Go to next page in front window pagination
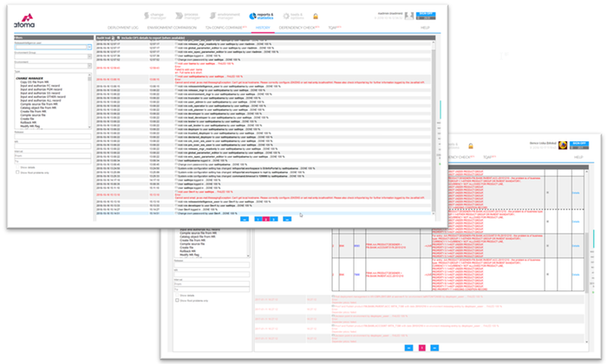This screenshot has width=607, height=364. point(435,346)
